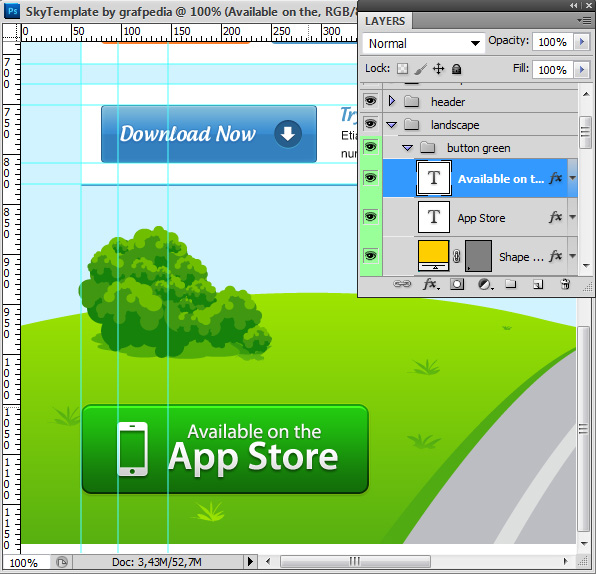This screenshot has height=574, width=596.
Task: Lock transparent pixels icon
Action: coord(402,69)
